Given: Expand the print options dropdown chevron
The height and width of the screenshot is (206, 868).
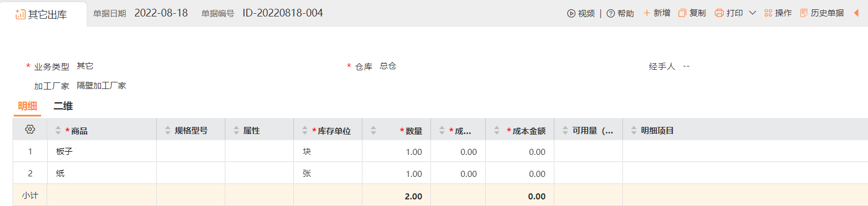Looking at the screenshot, I should 752,13.
